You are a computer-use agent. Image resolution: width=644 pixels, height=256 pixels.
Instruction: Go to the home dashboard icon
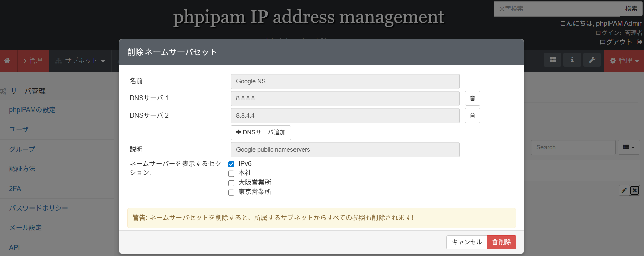[x=7, y=61]
